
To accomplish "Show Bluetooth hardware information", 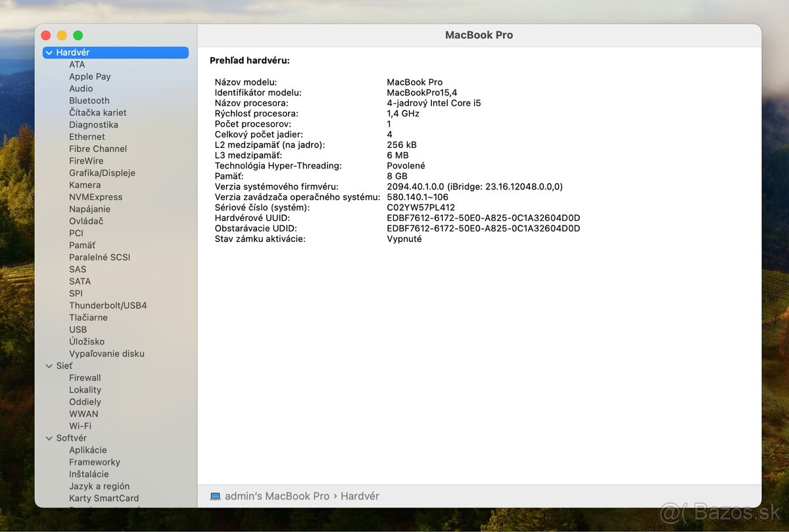I will [x=89, y=101].
